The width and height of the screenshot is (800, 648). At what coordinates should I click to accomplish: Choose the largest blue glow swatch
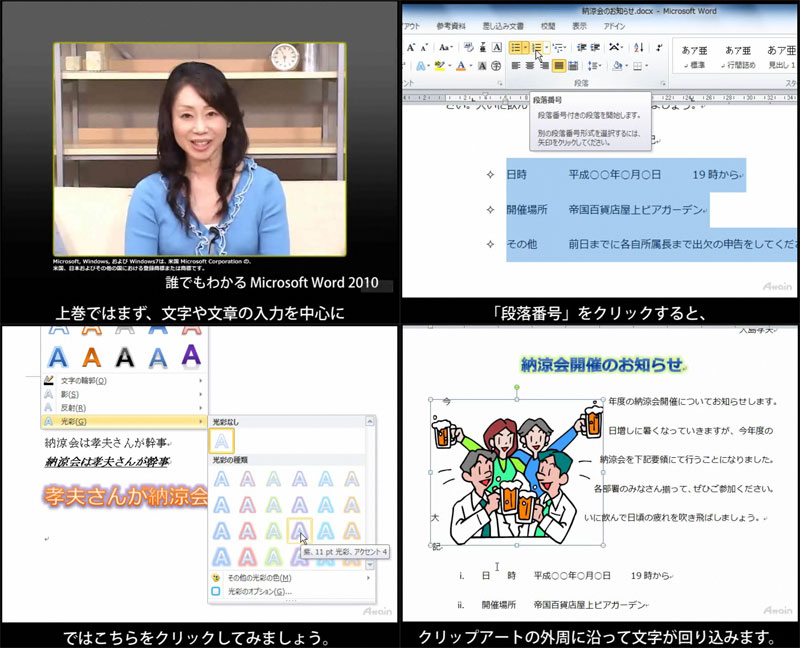click(x=221, y=557)
